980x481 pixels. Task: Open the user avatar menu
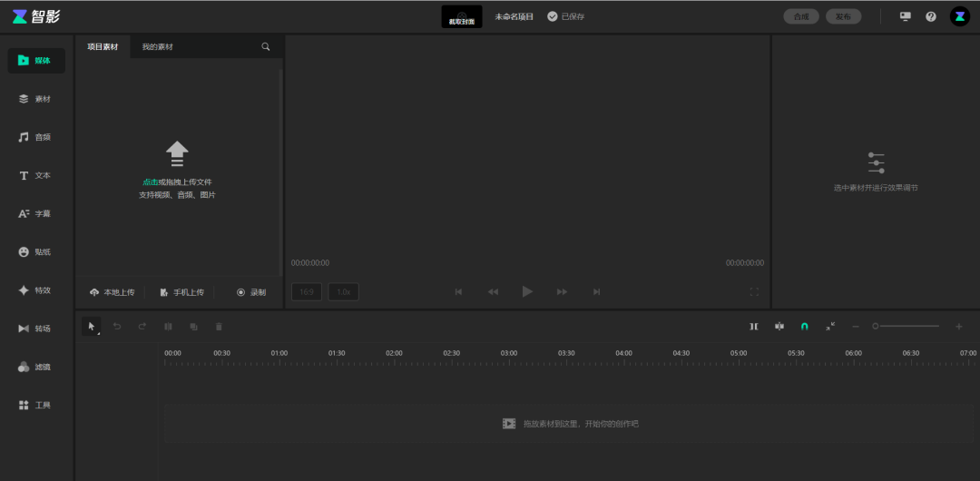tap(959, 16)
